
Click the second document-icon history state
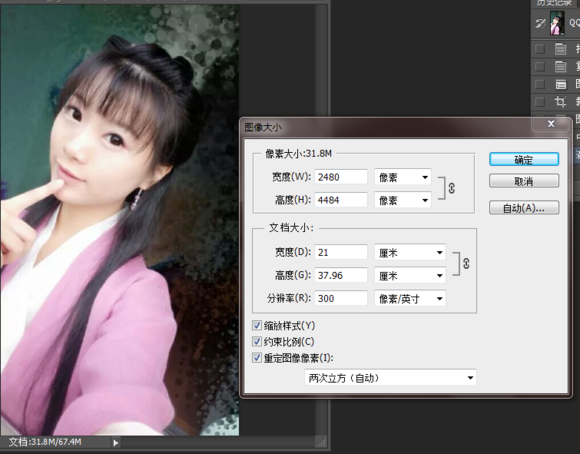pyautogui.click(x=560, y=67)
